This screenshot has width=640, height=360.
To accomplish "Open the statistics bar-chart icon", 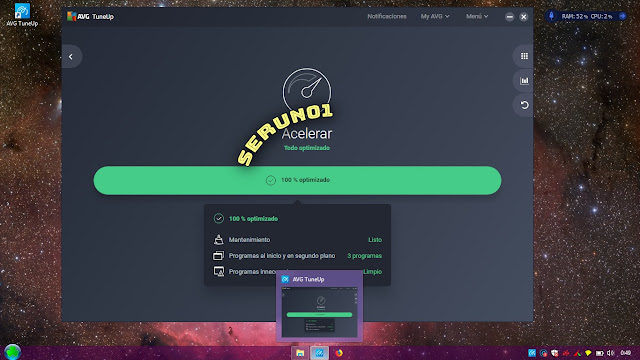I will click(524, 81).
